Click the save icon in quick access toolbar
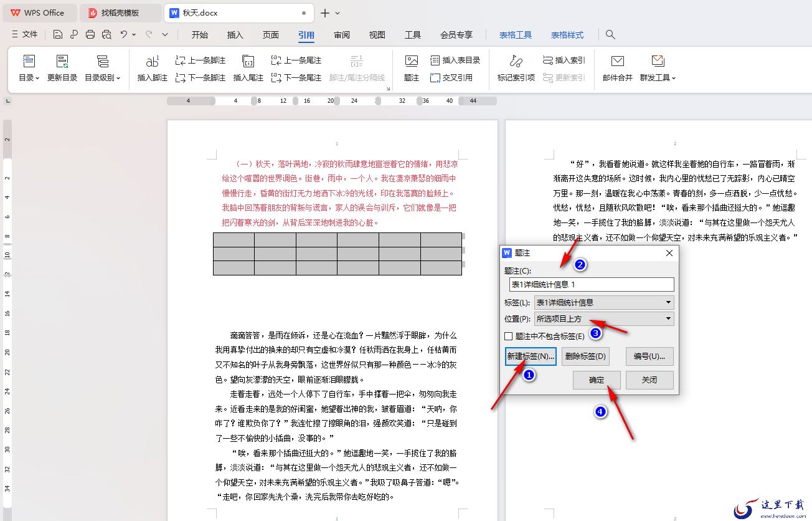 click(x=58, y=35)
